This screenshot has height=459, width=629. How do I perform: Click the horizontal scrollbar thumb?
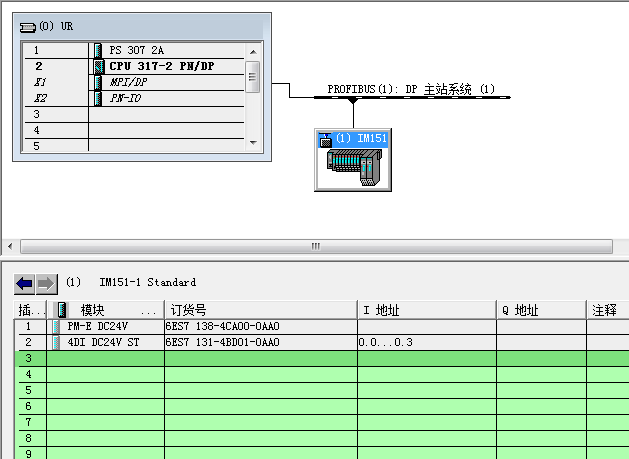tap(315, 246)
